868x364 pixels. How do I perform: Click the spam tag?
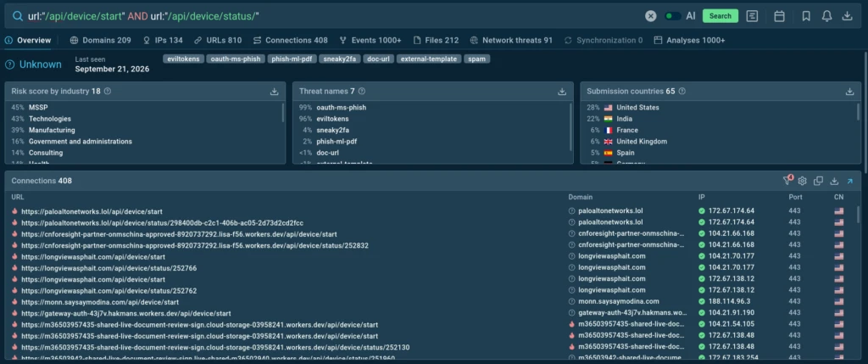pos(476,59)
